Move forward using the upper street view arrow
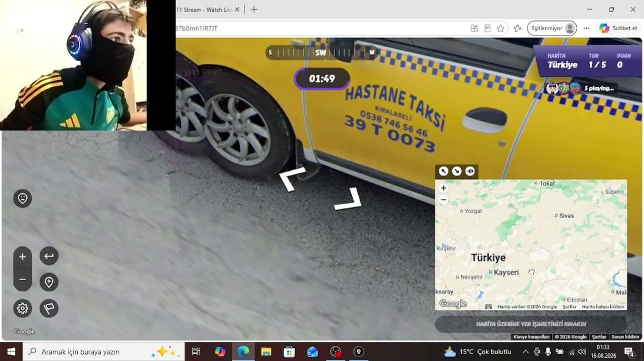Viewport: 644px width, 361px height. click(292, 179)
